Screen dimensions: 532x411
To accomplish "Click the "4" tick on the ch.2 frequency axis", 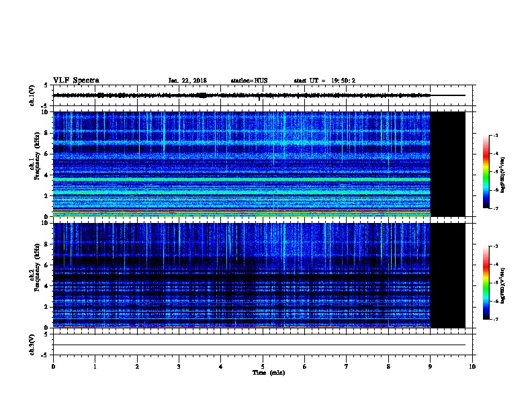I will point(46,286).
